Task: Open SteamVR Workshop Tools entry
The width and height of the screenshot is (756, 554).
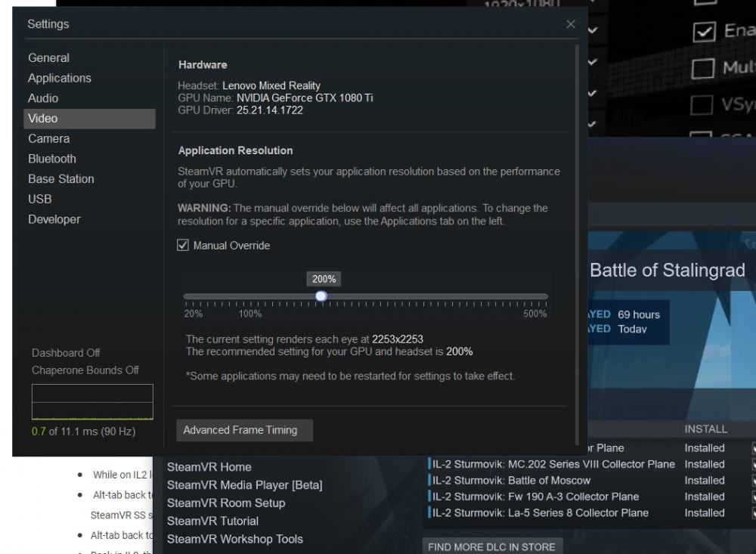Action: [235, 539]
